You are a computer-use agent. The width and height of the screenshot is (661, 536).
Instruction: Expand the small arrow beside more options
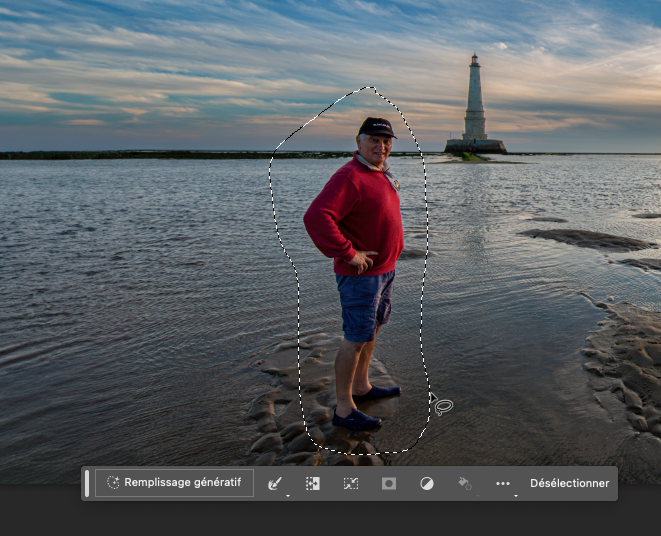(x=516, y=496)
